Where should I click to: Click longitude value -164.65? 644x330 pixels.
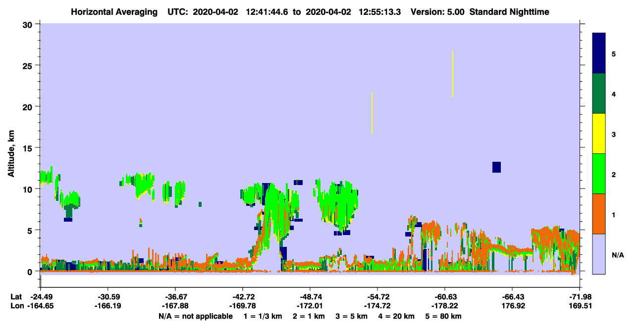(x=40, y=306)
